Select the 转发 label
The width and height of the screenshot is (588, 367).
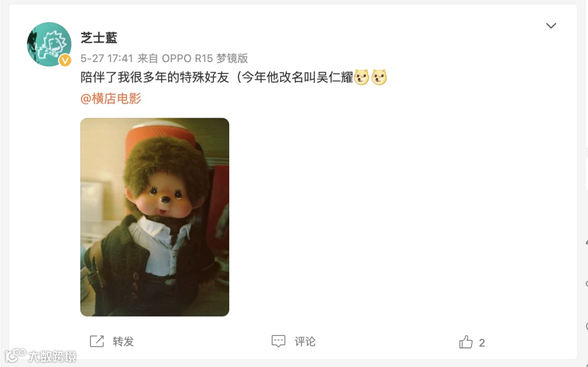[124, 341]
